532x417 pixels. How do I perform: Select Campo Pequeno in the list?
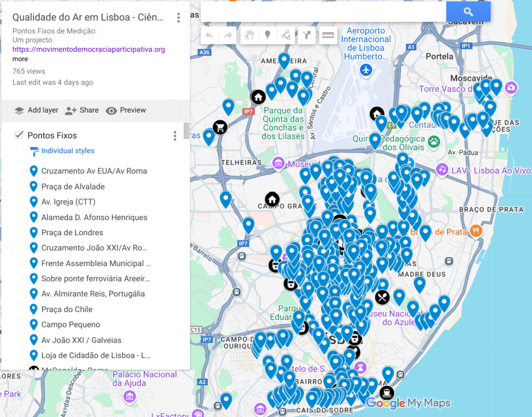tap(71, 325)
